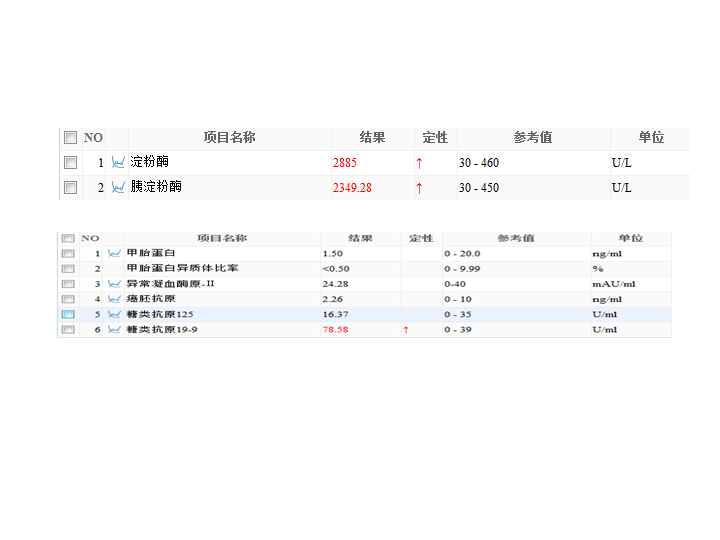Image resolution: width=720 pixels, height=540 pixels.
Task: Check the box for 甲胎蛋白 row 1
Action: (68, 253)
